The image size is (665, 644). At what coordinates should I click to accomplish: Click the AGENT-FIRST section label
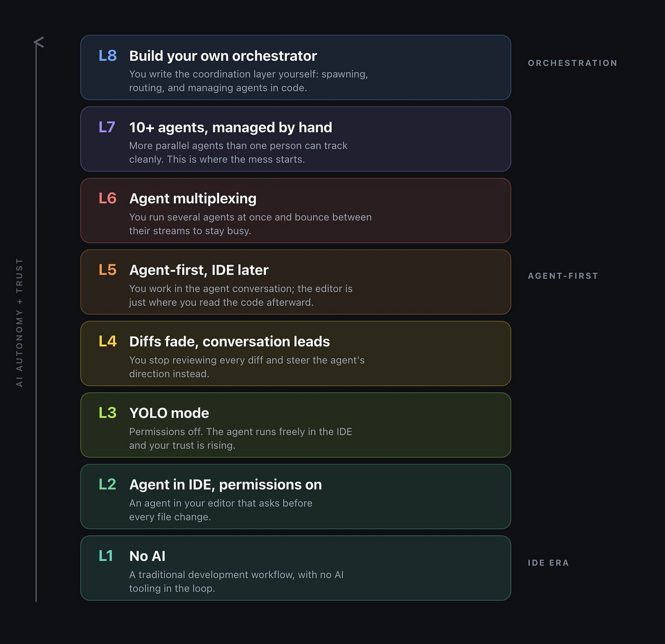point(563,276)
